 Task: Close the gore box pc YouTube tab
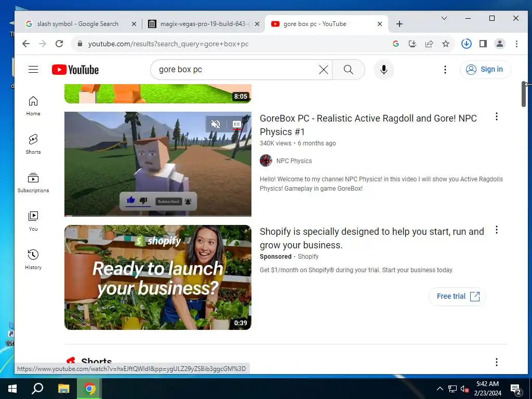380,24
